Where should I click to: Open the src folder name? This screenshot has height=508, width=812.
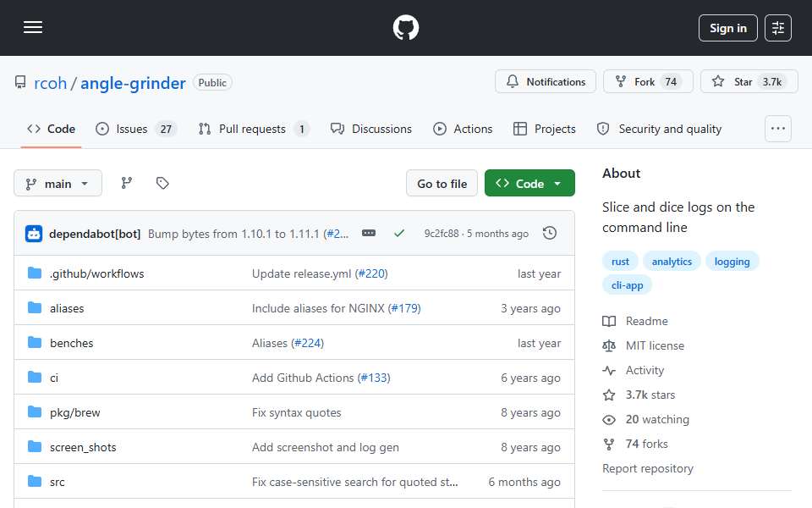[x=57, y=482]
